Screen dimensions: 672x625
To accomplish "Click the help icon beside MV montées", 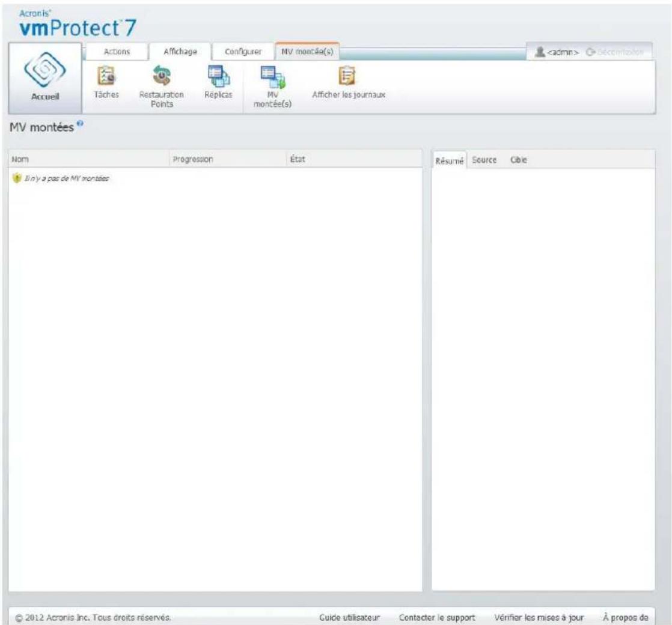I will pyautogui.click(x=80, y=124).
